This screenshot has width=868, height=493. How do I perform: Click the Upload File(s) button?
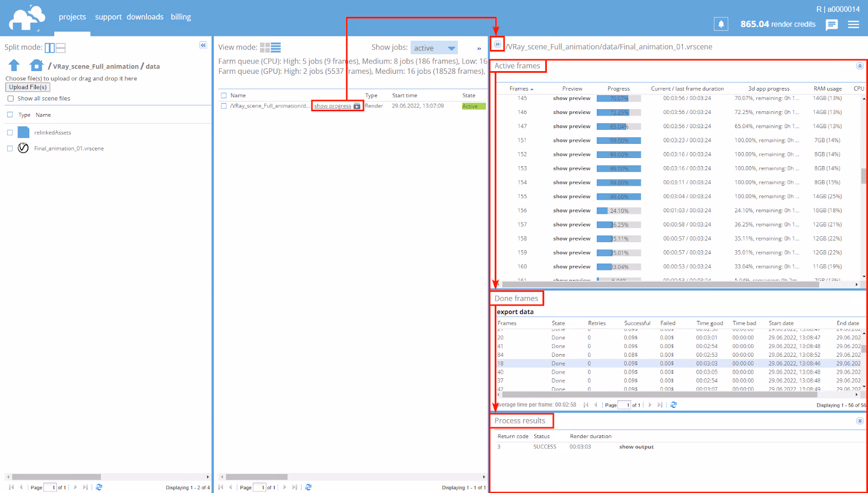pos(28,87)
